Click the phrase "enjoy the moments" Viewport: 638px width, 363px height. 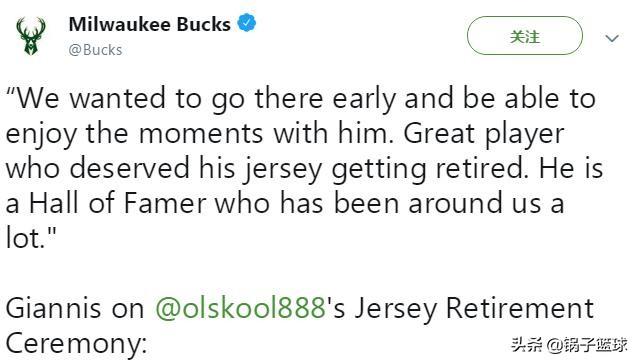[134, 134]
